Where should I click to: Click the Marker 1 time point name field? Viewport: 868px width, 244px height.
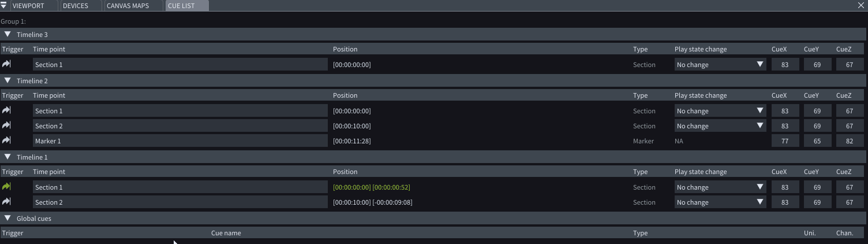(x=179, y=141)
